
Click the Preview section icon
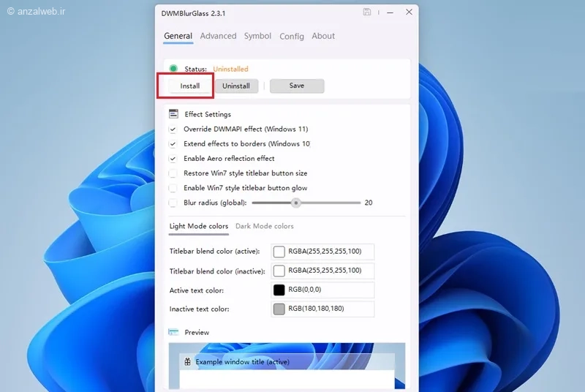pyautogui.click(x=173, y=332)
